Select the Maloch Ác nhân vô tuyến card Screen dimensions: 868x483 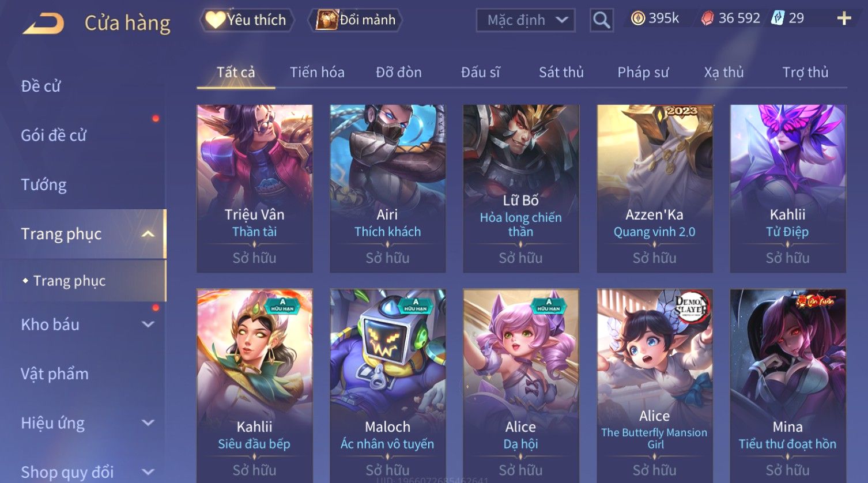pyautogui.click(x=388, y=385)
